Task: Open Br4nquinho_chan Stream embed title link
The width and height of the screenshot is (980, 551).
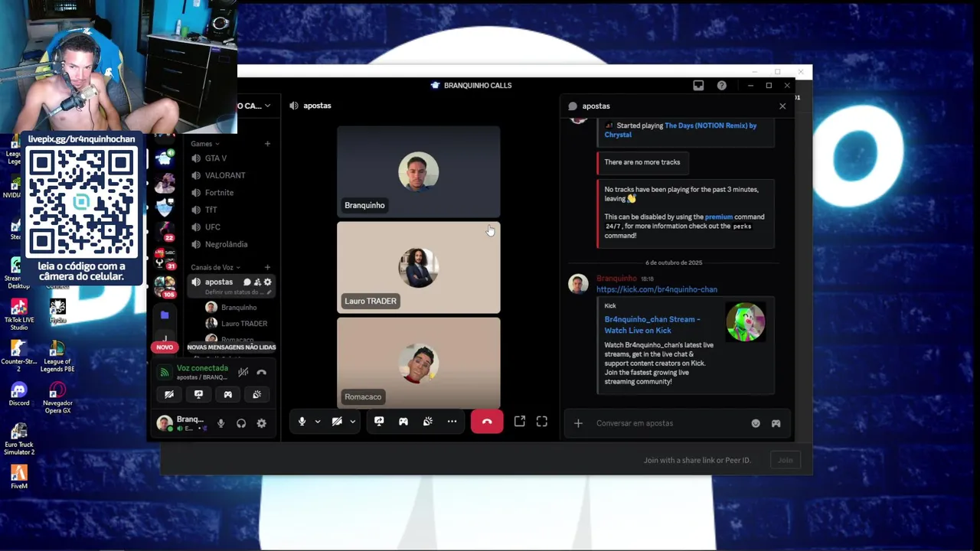Action: coord(652,325)
